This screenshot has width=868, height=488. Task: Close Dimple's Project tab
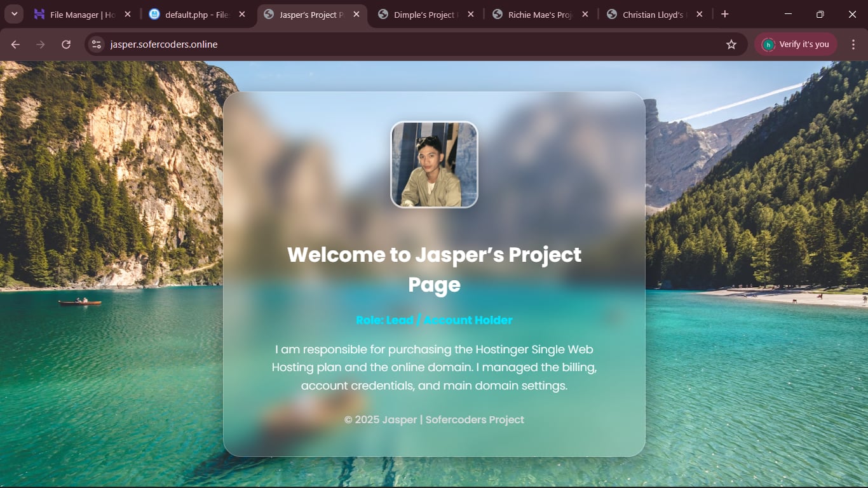(x=471, y=15)
